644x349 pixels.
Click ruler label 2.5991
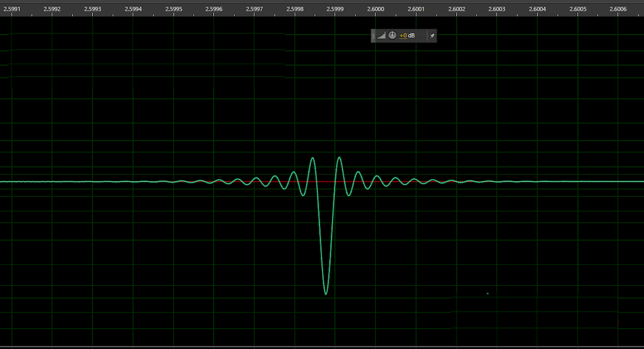[x=12, y=9]
